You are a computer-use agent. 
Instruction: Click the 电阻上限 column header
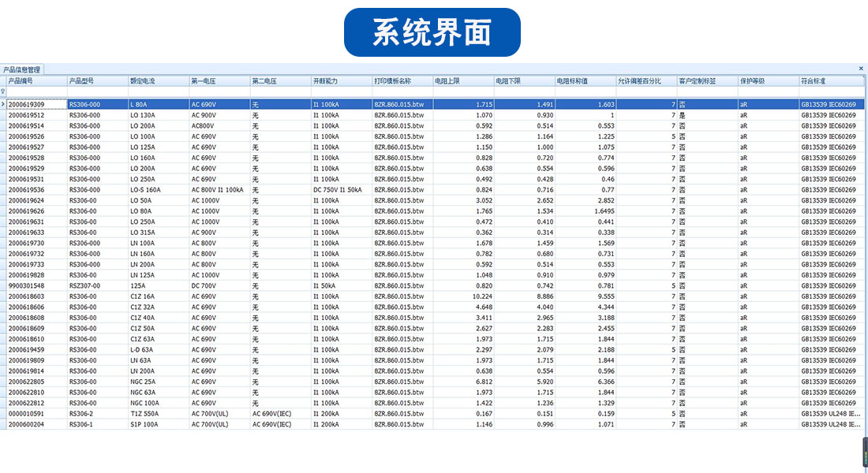pyautogui.click(x=463, y=81)
